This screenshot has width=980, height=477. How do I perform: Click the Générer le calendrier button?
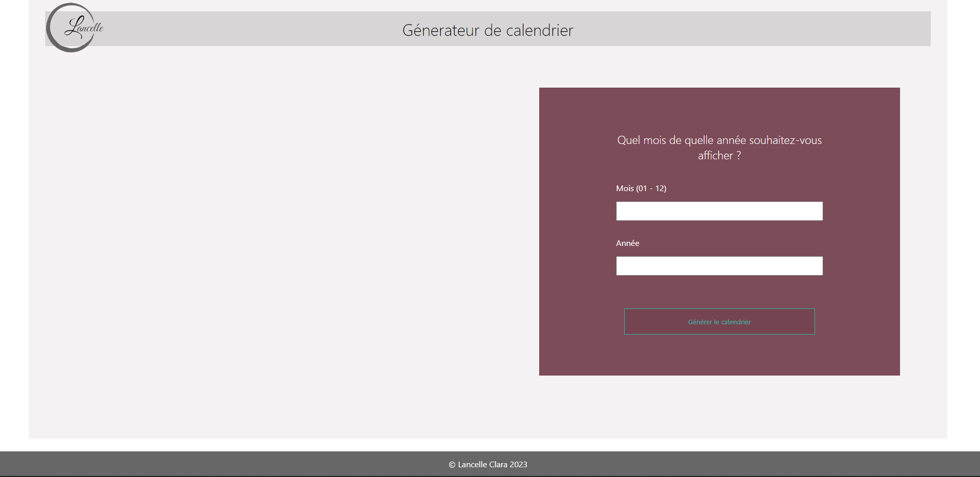719,322
